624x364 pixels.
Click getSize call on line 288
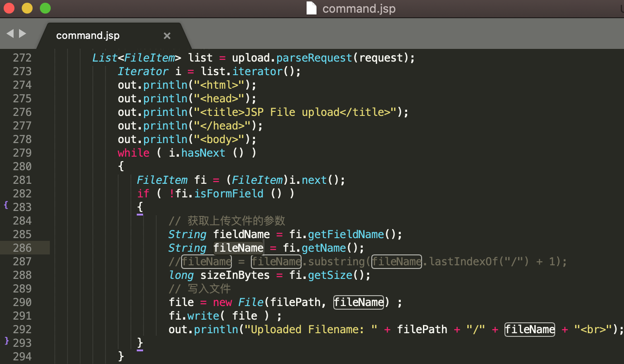(x=330, y=275)
